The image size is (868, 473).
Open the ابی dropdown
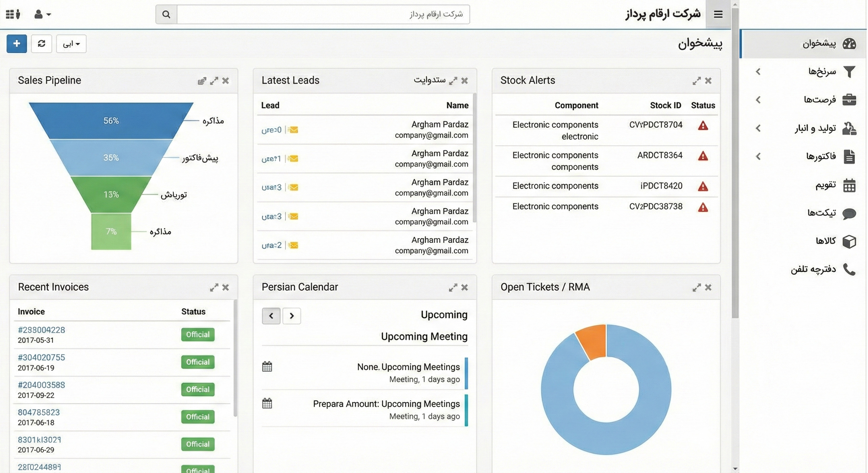(x=71, y=44)
